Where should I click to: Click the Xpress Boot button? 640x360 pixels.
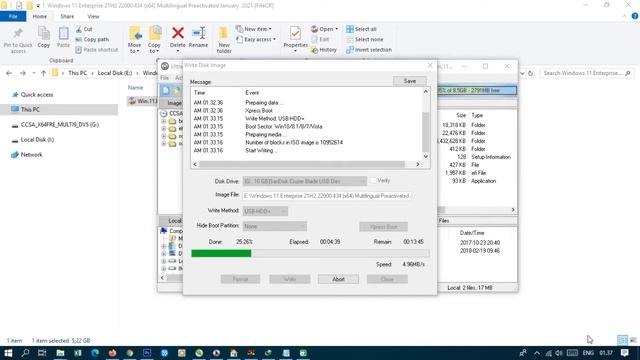[x=383, y=227]
